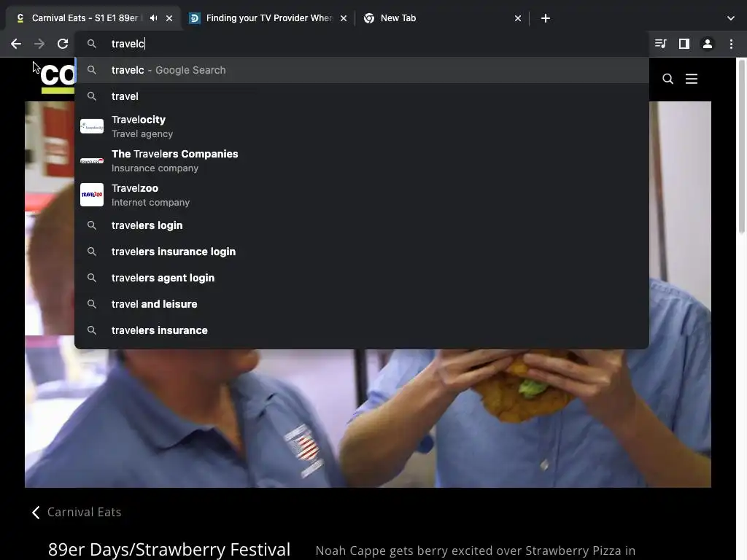The image size is (747, 560).
Task: Choose 'travelers agent login' suggestion
Action: (x=362, y=278)
